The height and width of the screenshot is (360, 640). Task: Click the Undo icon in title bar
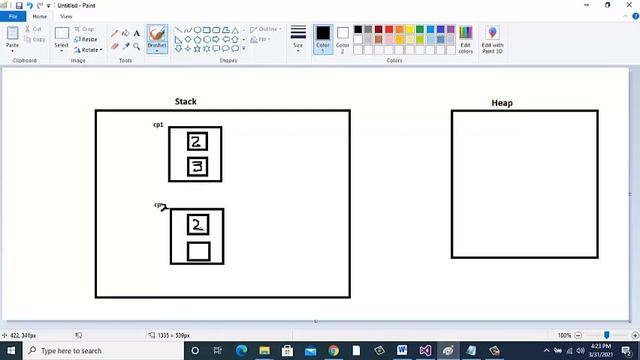(29, 5)
